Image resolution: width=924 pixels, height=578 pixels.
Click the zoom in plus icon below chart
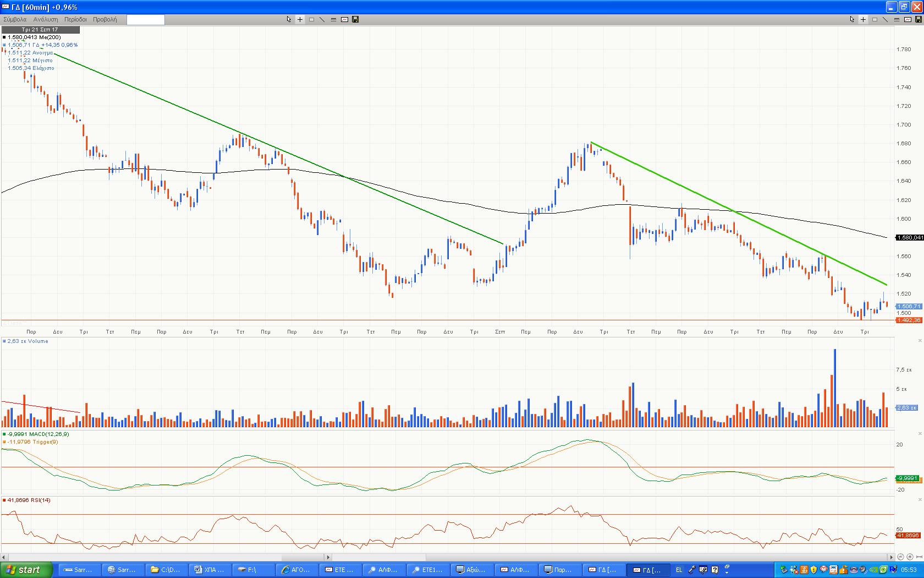point(910,557)
